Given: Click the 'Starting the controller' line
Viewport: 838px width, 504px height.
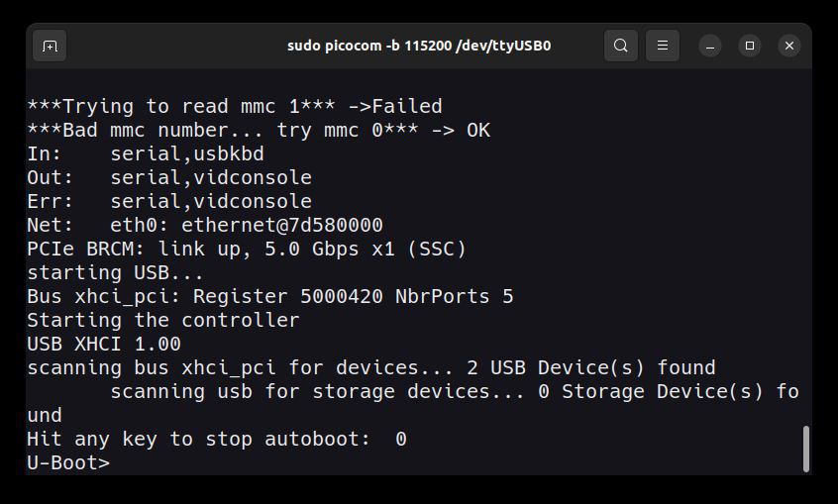Looking at the screenshot, I should pos(162,320).
